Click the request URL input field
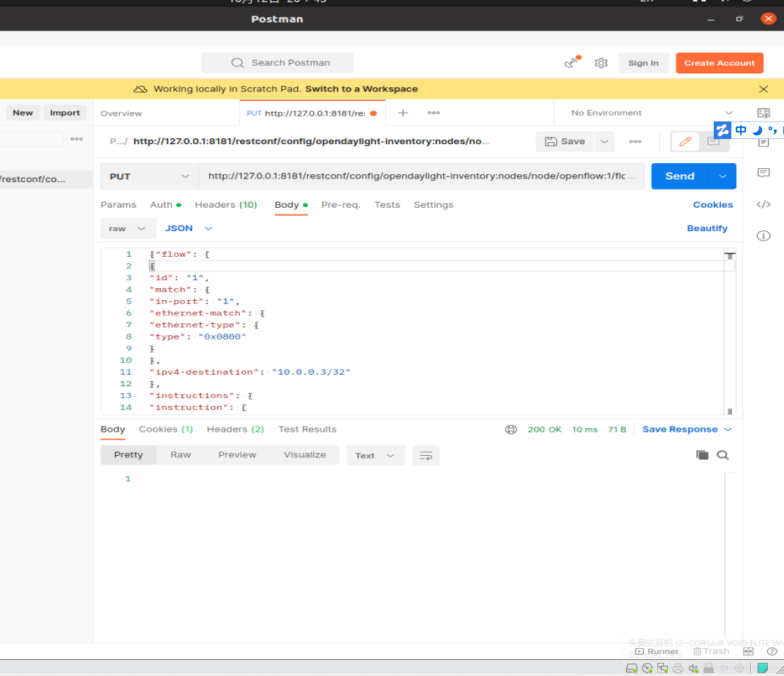The image size is (784, 676). pyautogui.click(x=421, y=176)
